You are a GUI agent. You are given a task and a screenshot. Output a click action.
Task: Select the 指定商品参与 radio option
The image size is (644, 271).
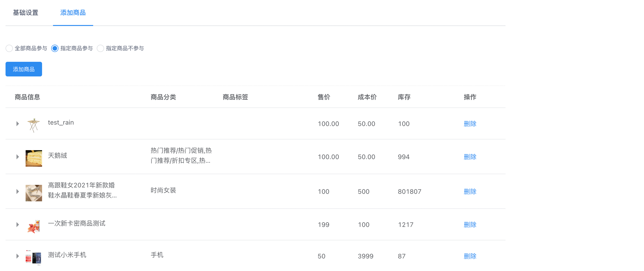(55, 48)
